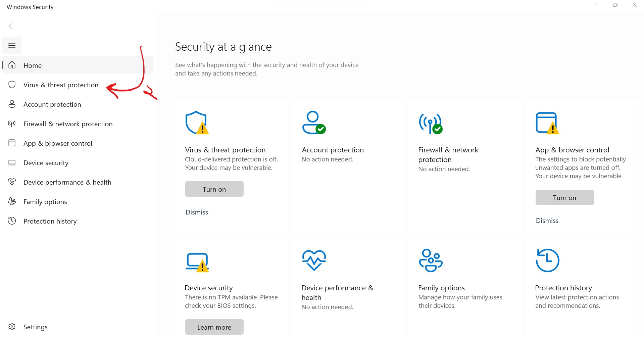Click 'View latest protection actions' description

point(577,301)
